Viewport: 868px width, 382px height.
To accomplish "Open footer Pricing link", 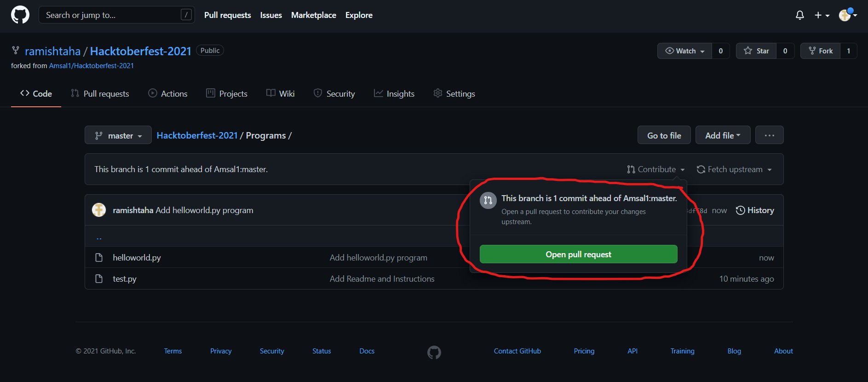I will 584,351.
